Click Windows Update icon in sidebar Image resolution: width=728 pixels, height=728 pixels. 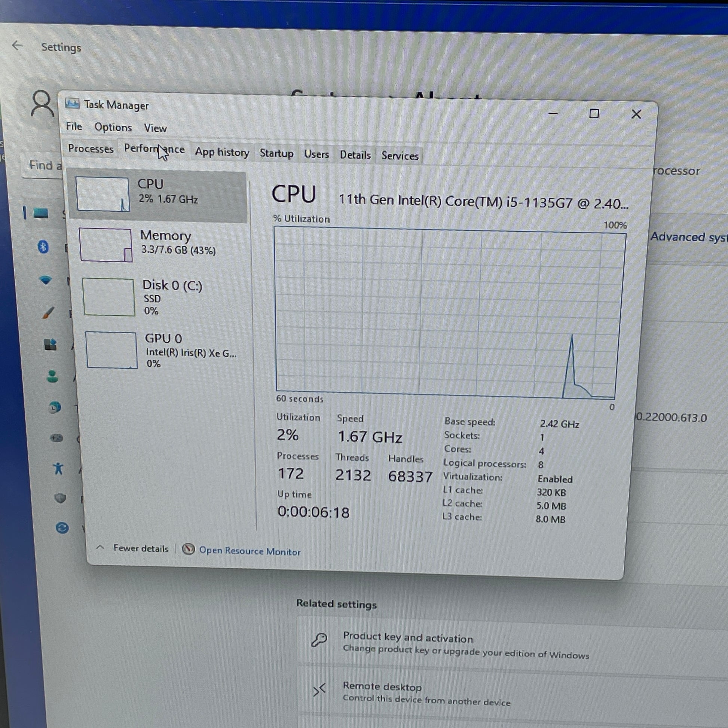pyautogui.click(x=62, y=527)
